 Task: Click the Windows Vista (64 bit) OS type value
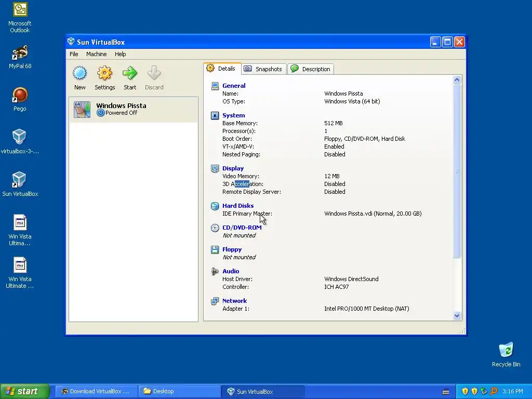[x=352, y=101]
